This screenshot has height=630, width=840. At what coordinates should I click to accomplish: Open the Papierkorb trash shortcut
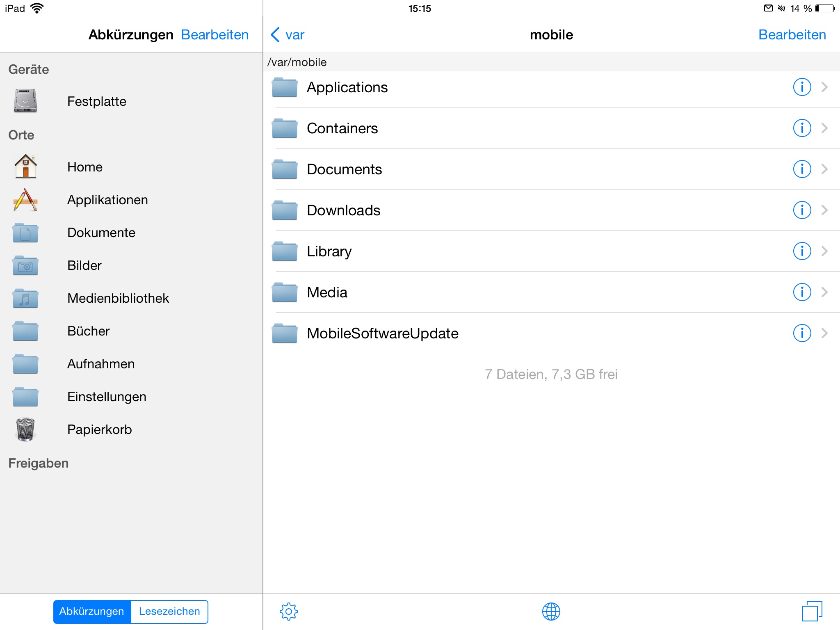(x=99, y=429)
